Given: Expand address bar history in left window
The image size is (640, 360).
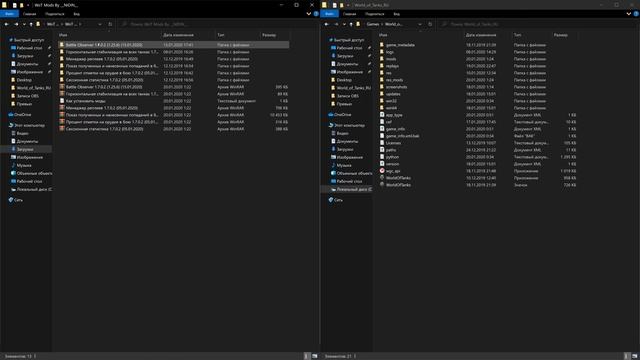Looking at the screenshot, I should tap(100, 24).
